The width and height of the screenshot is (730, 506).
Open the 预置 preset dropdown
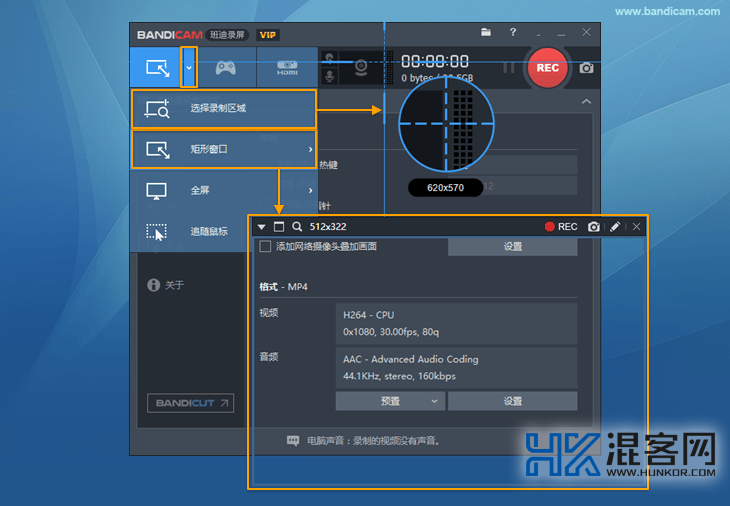pos(390,401)
